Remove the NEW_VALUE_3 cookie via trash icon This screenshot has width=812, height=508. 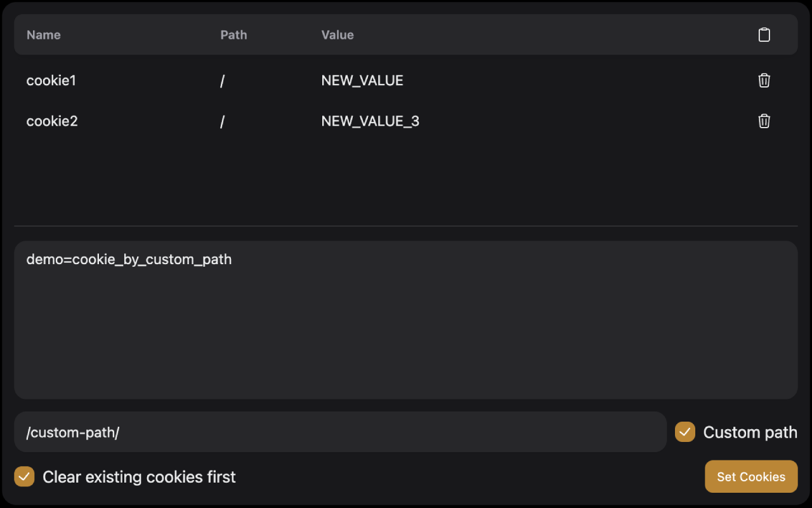click(764, 121)
